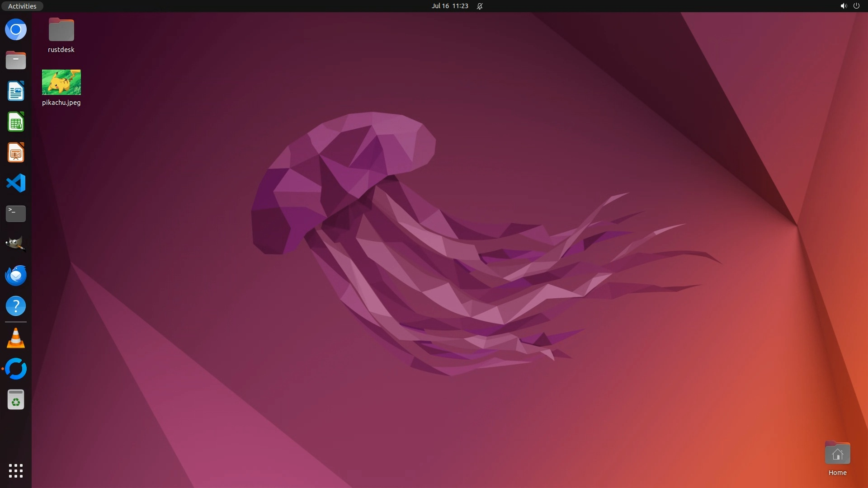Click the Activities button

point(22,6)
